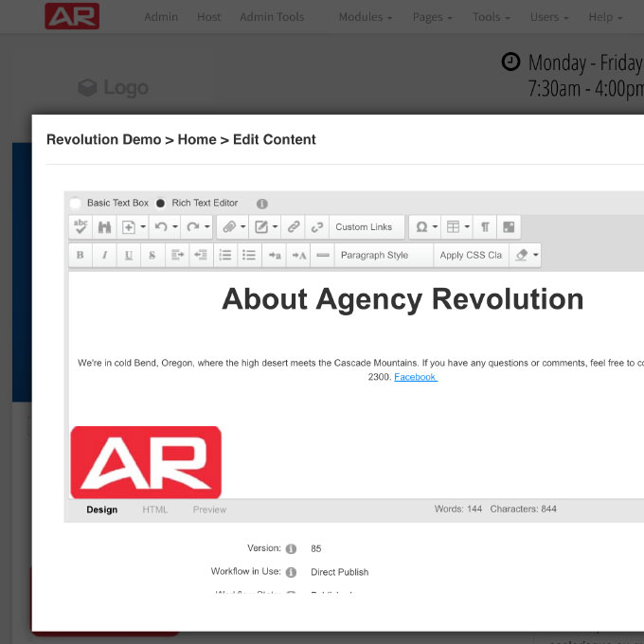This screenshot has height=644, width=644.
Task: Insert a table icon
Action: click(x=453, y=226)
